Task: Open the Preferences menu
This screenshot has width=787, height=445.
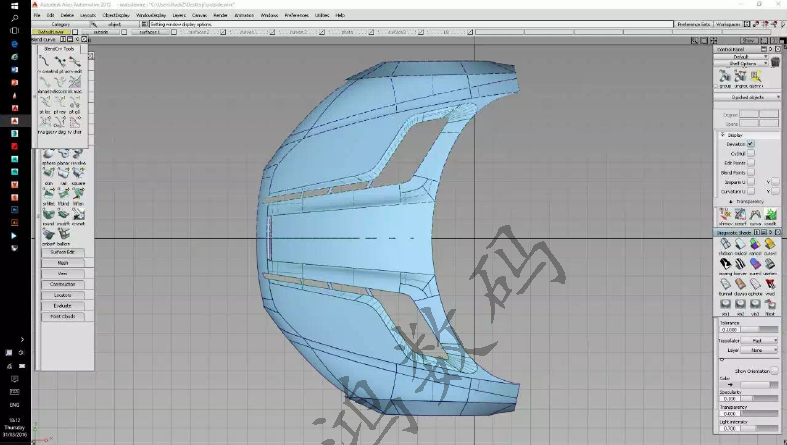Action: tap(297, 16)
